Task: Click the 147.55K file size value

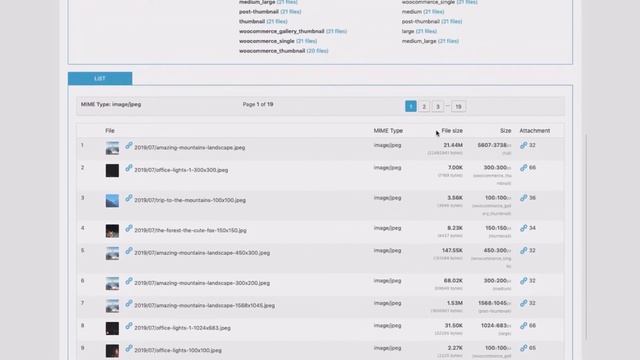Action: click(x=452, y=251)
